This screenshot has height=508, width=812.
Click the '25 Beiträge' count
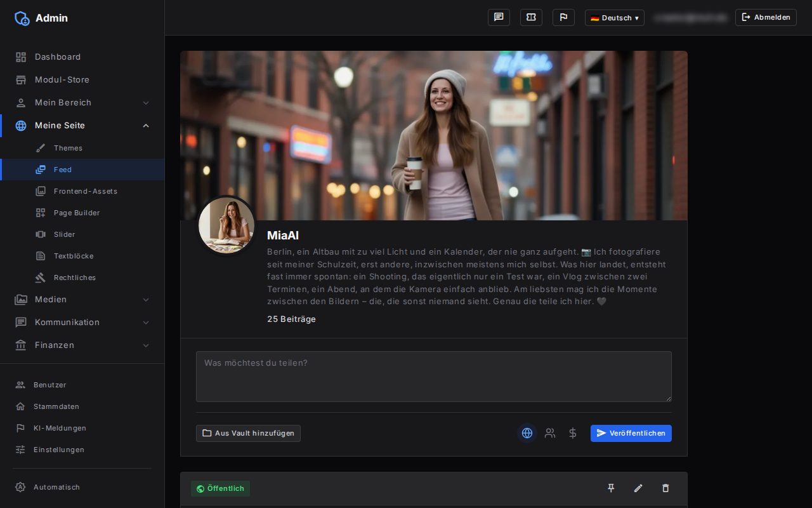(291, 319)
